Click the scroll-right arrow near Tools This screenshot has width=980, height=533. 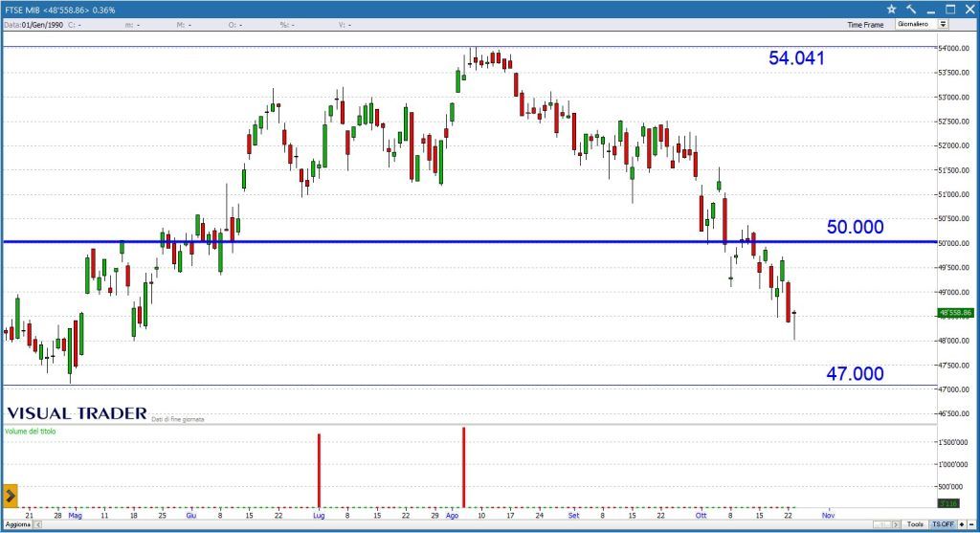click(x=896, y=524)
